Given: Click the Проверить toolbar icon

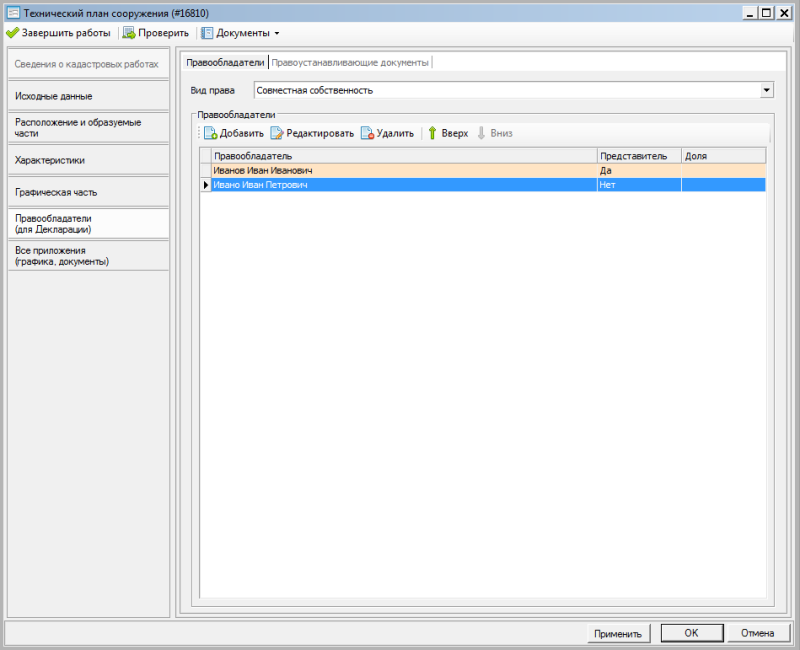Looking at the screenshot, I should [129, 33].
